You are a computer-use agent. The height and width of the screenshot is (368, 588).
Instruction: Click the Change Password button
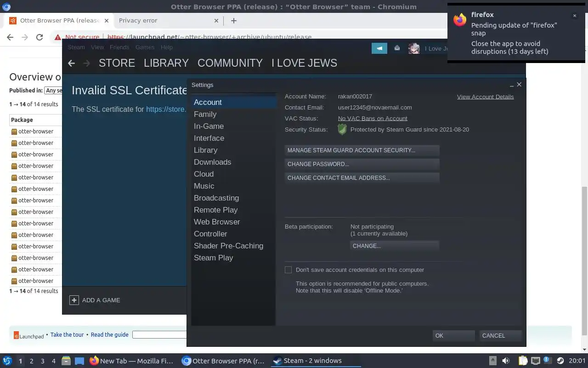click(x=362, y=164)
